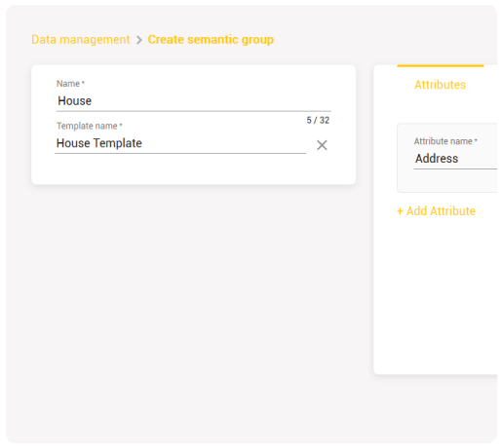The image size is (502, 448).
Task: Select the Address attribute card
Action: (447, 158)
